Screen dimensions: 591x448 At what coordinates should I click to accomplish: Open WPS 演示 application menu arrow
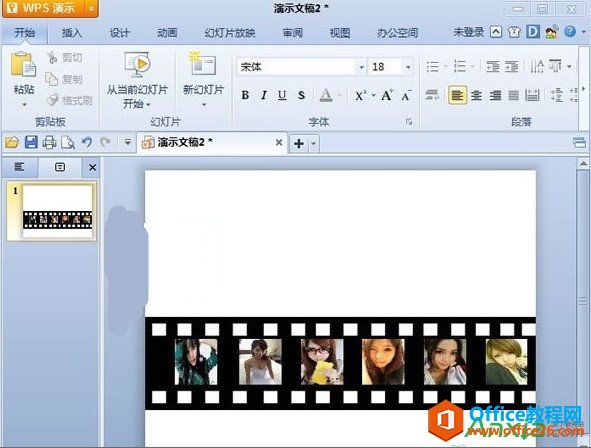point(92,8)
